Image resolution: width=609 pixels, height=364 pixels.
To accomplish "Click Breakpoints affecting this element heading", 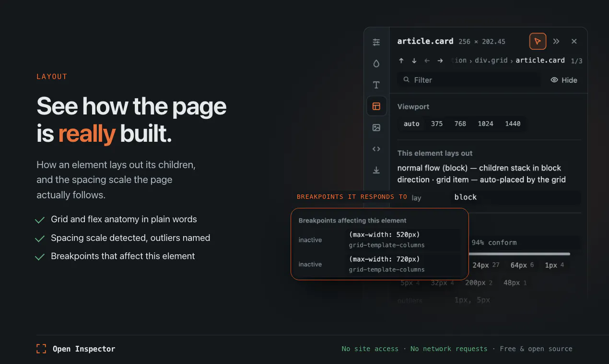I will tap(352, 221).
